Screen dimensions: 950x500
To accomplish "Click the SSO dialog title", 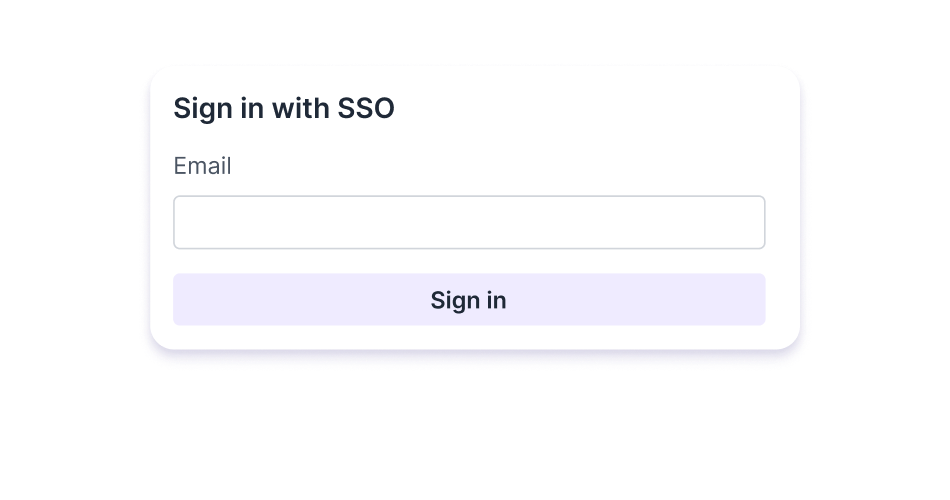I will [x=284, y=109].
